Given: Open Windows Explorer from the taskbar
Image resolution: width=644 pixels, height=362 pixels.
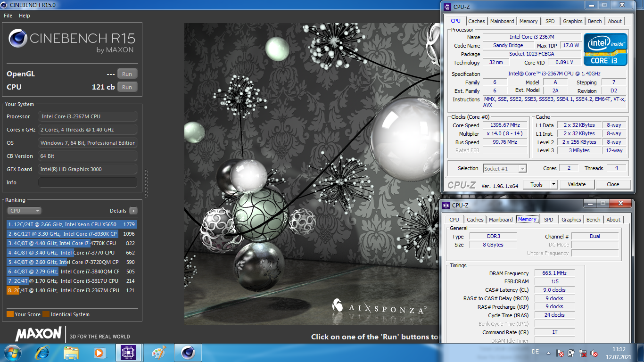Looking at the screenshot, I should [71, 353].
